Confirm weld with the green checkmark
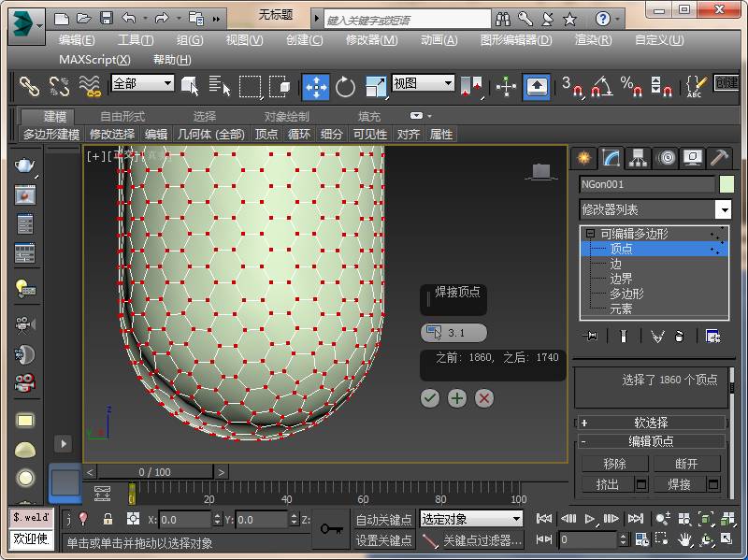 click(x=430, y=398)
